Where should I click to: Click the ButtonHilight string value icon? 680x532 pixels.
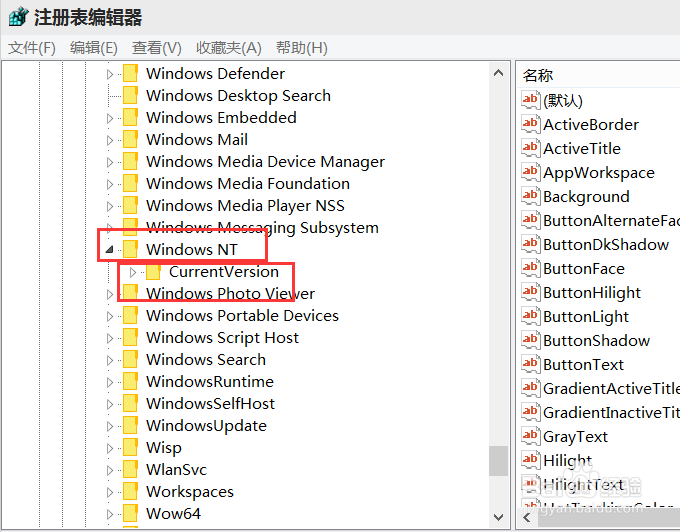531,292
